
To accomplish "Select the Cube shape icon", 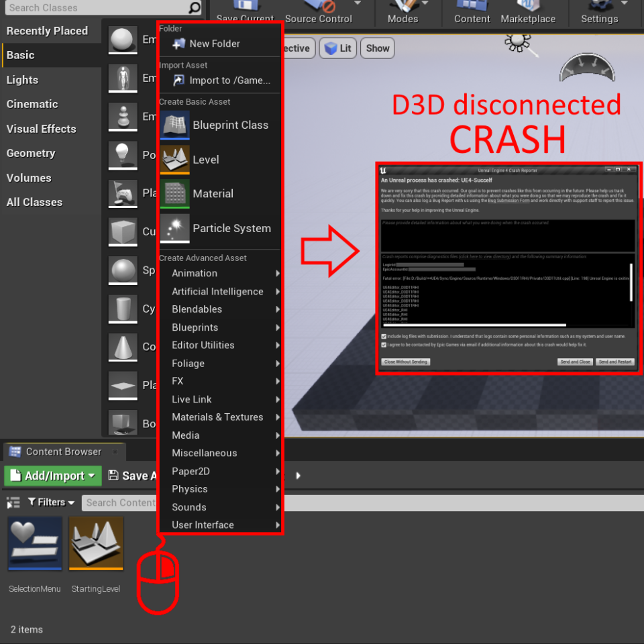I will 123,232.
